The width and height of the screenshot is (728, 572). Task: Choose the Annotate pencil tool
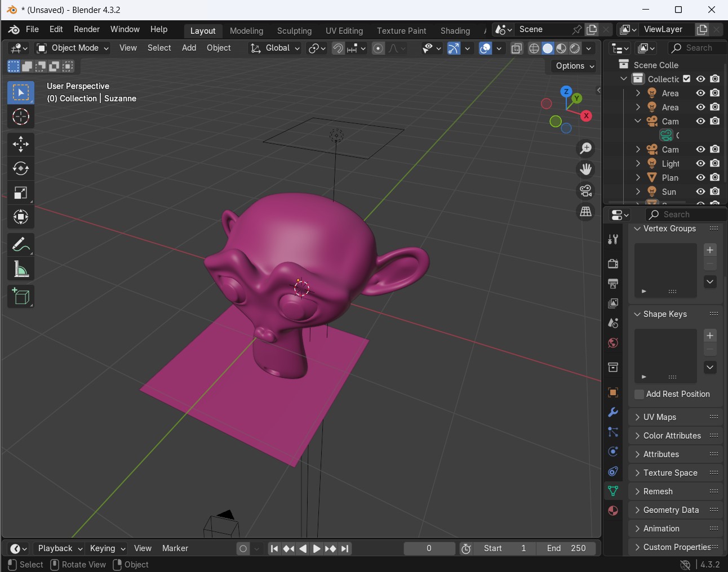click(x=21, y=245)
